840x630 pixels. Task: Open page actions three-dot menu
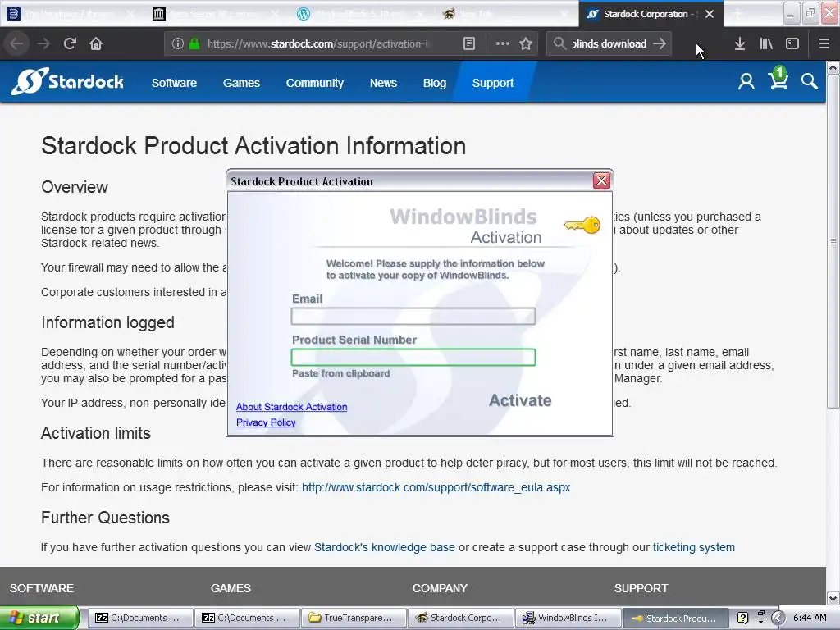click(x=503, y=43)
